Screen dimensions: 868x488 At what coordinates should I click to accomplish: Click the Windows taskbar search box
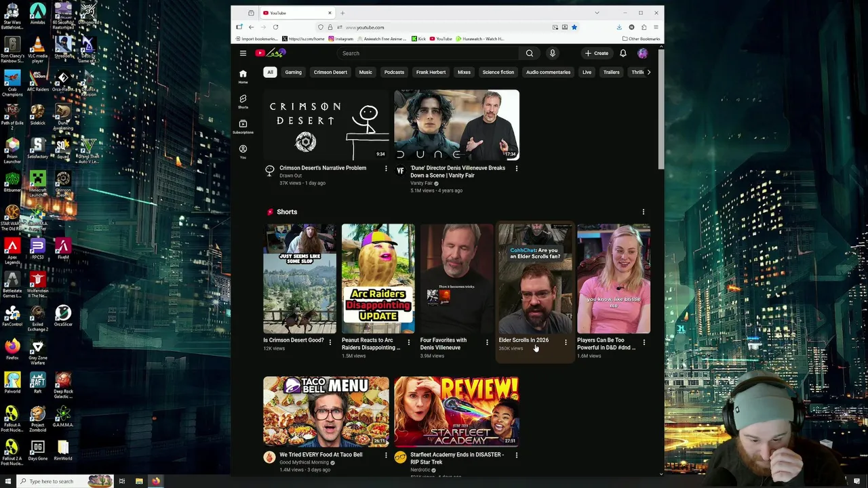[64, 481]
